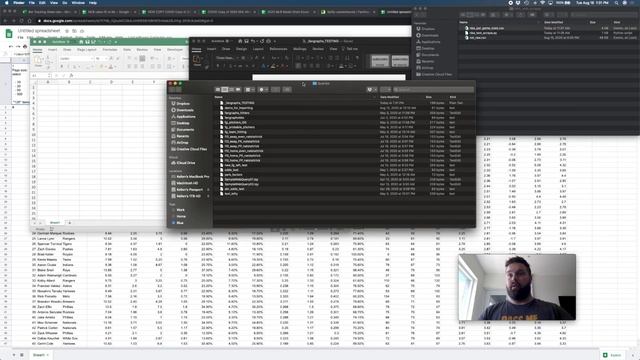This screenshot has width=640, height=360.
Task: Open Home tab in Word ribbon
Action: [x=196, y=49]
